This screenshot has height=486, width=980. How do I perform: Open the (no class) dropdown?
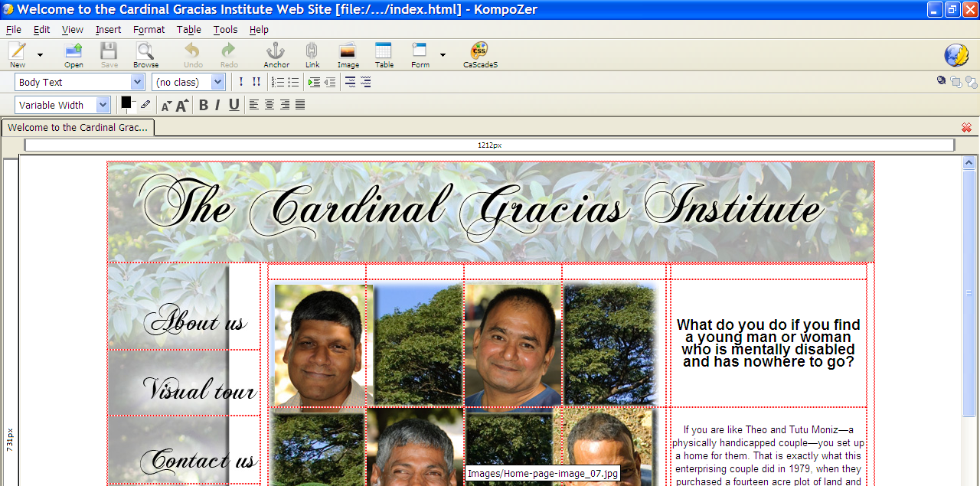click(188, 82)
